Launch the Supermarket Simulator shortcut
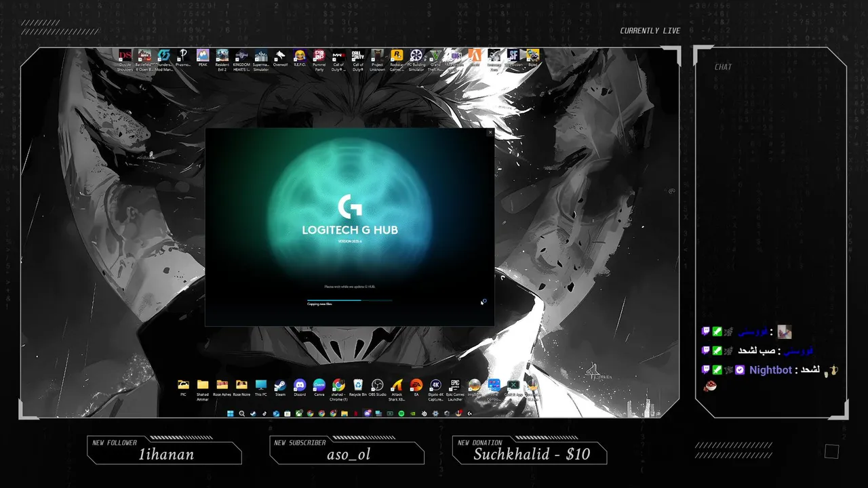This screenshot has width=868, height=488. pos(261,60)
